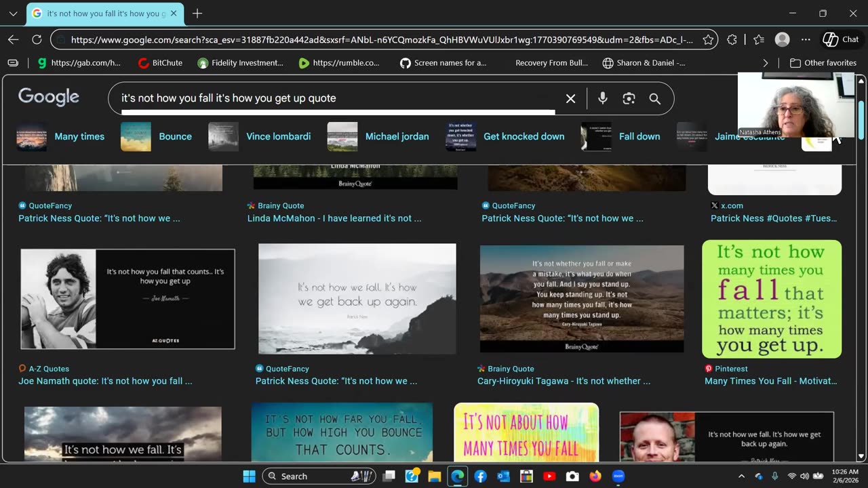Open 'Patrick Ness #Quotes #Tues...' x.com link
868x488 pixels.
coord(774,218)
